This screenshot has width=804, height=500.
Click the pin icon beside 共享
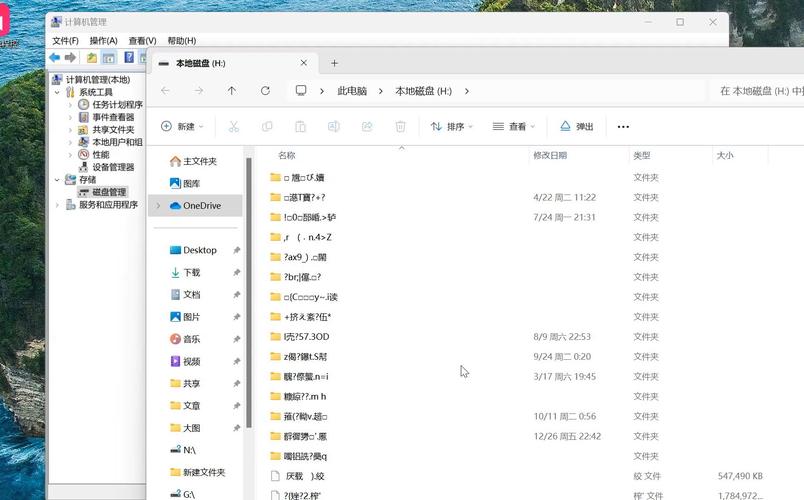tap(236, 384)
